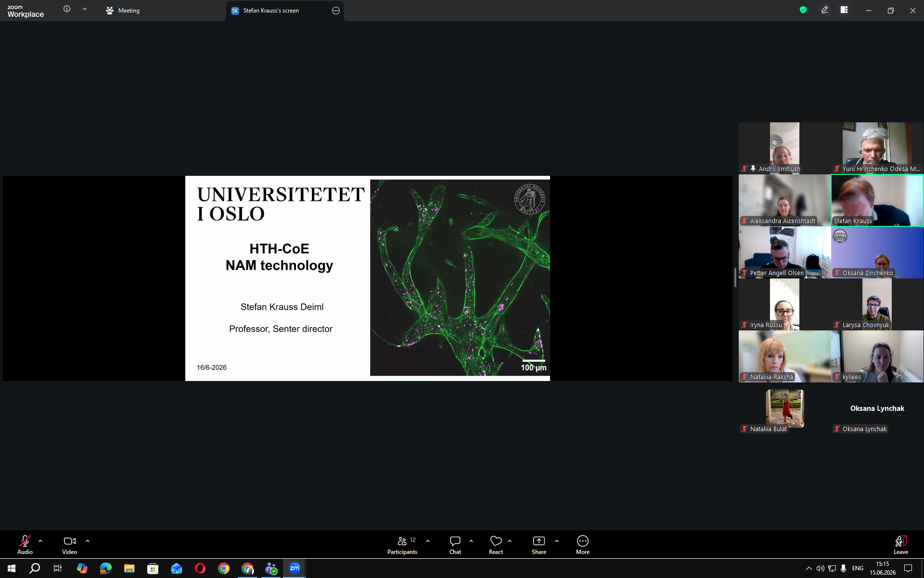924x578 pixels.
Task: Click the shared slide confocal microscopy image
Action: tap(460, 277)
